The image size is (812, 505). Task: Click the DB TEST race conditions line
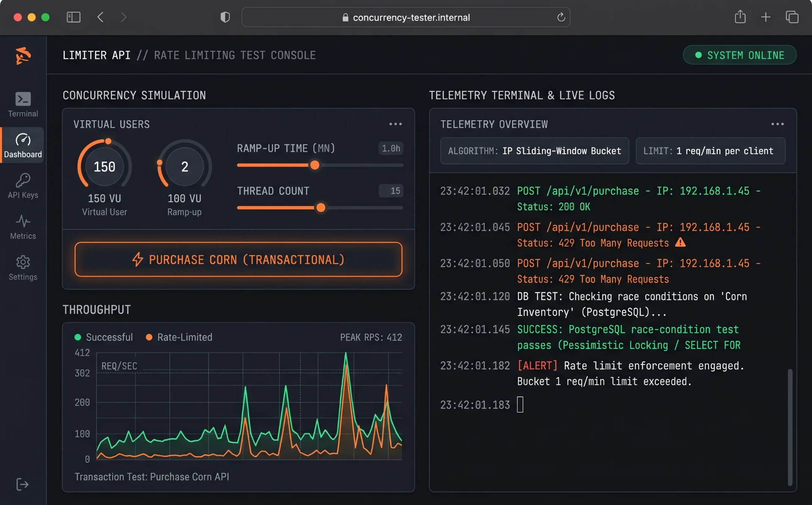point(594,304)
